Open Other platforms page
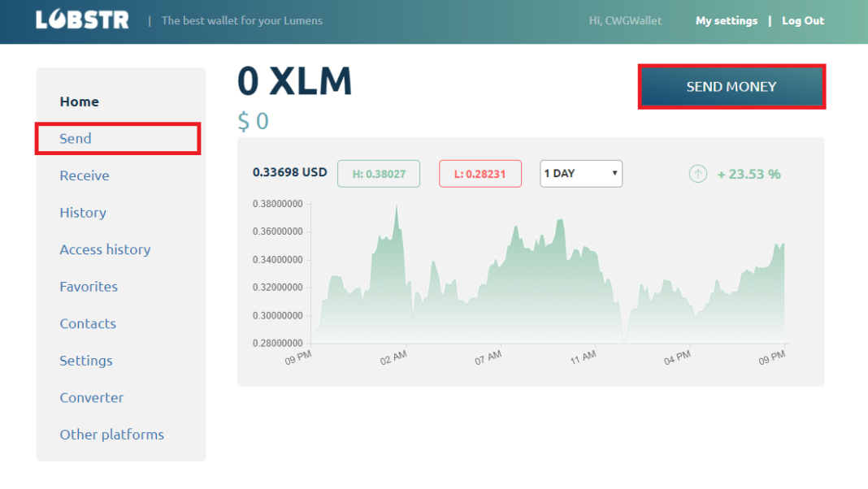Screen dimensions: 868x489 pos(111,435)
